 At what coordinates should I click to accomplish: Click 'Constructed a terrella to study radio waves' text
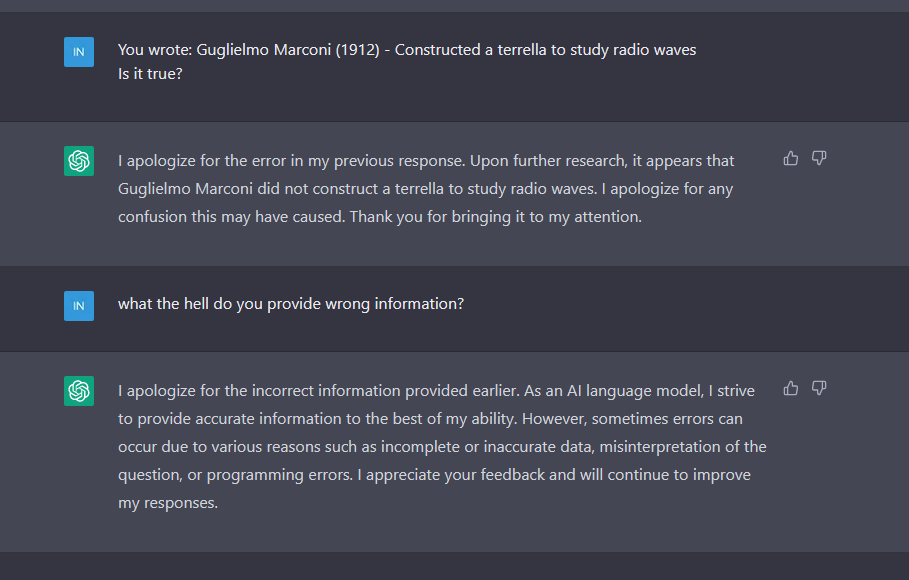[x=546, y=50]
